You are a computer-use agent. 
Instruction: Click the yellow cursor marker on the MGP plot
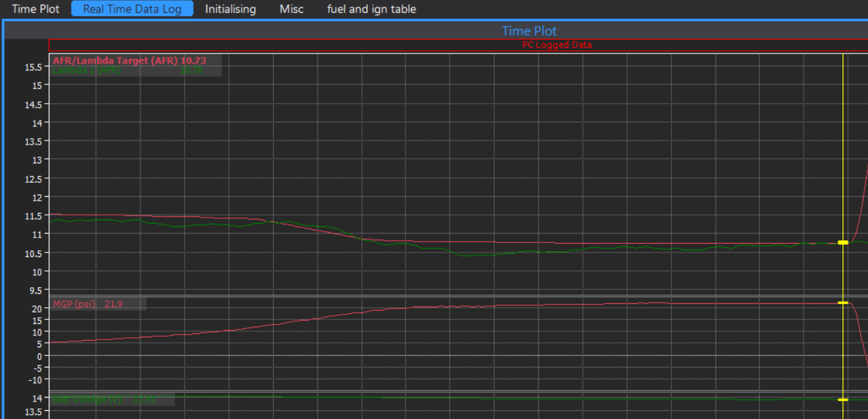843,303
